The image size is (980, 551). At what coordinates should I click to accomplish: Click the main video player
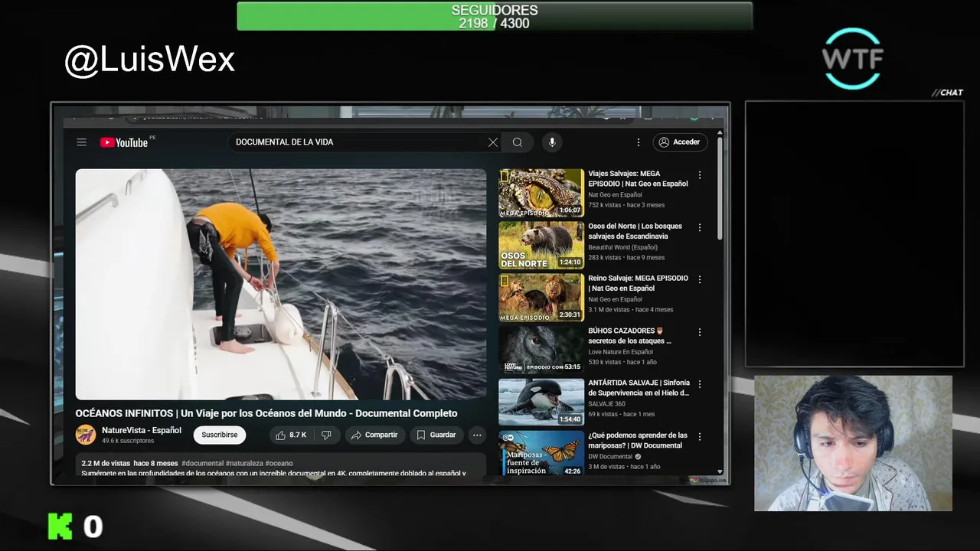coord(281,284)
